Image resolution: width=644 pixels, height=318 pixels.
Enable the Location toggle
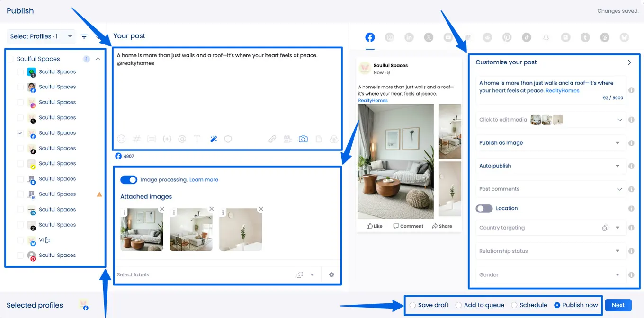[x=484, y=208]
